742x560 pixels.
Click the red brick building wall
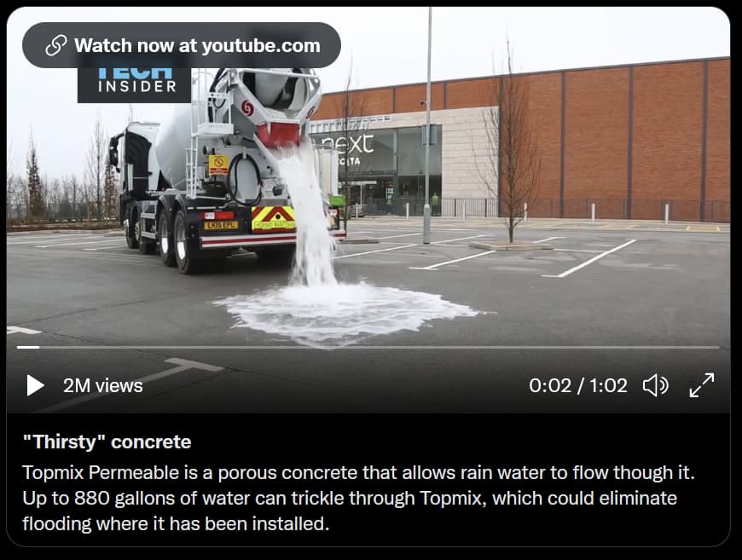point(615,137)
